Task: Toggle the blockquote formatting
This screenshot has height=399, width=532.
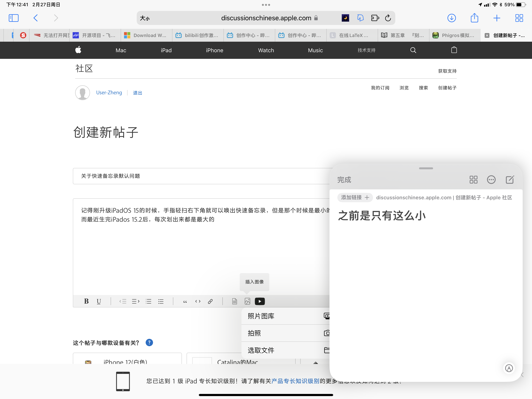Action: click(x=185, y=301)
